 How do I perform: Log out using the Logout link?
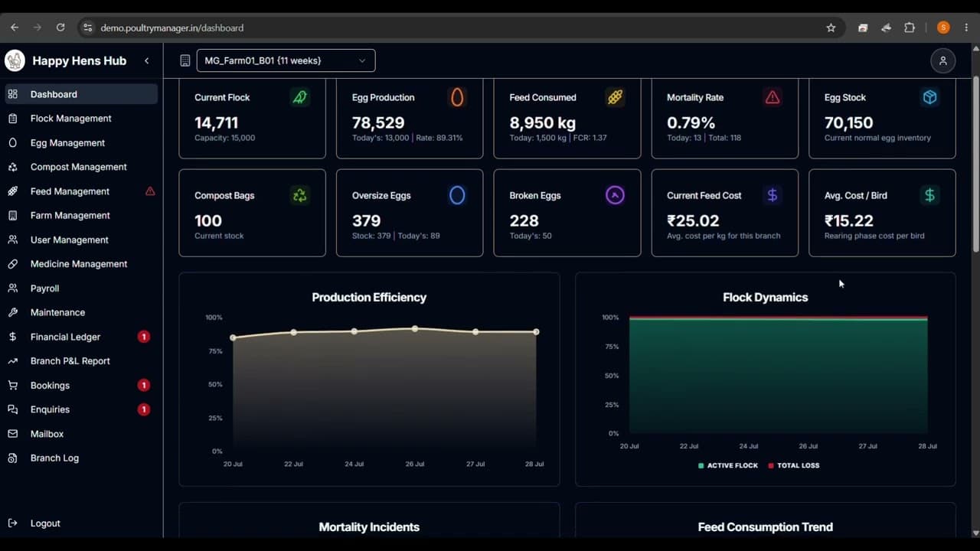(x=81, y=523)
